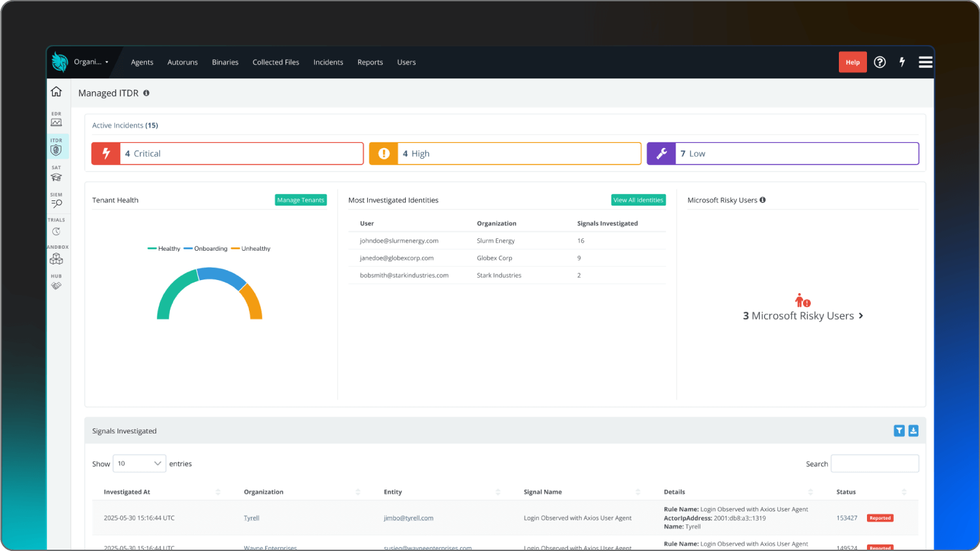Open the Reports menu item
980x551 pixels.
click(370, 62)
